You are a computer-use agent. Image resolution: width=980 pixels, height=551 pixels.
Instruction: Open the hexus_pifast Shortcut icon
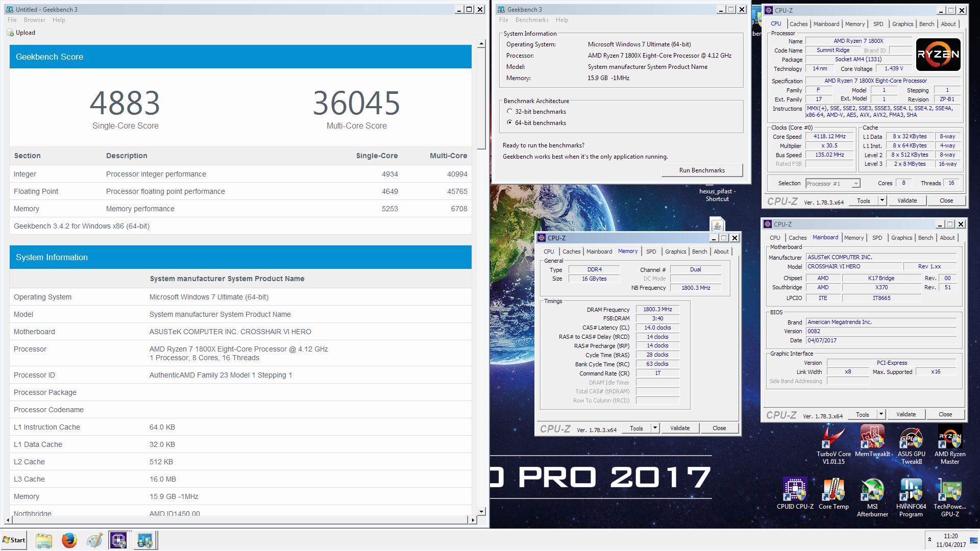point(717,195)
